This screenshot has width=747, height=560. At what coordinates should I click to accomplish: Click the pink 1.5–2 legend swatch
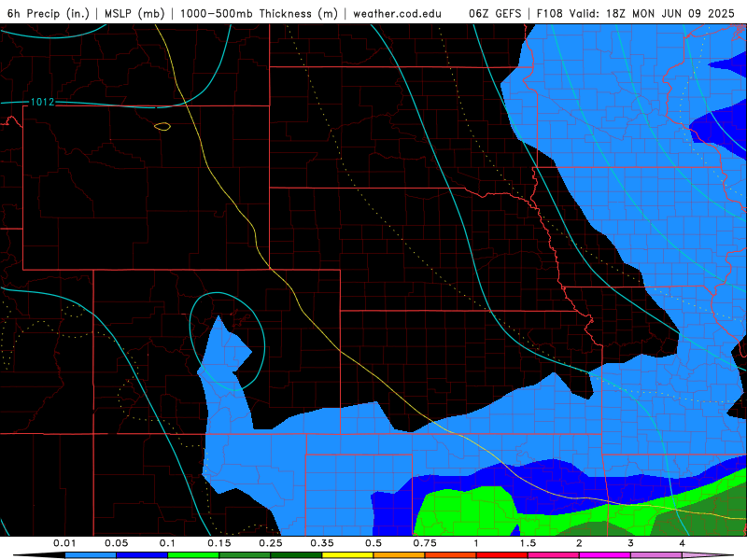click(x=554, y=555)
